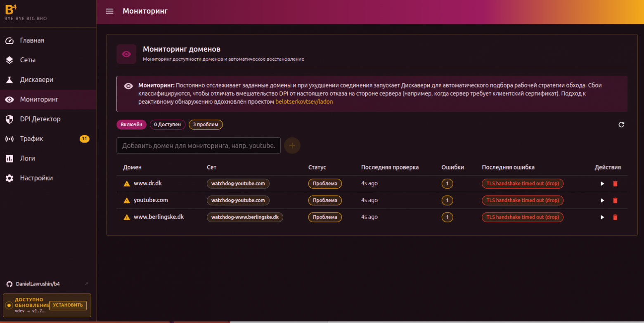The image size is (644, 323).
Task: Click the Трафик badge showing 11
Action: point(84,139)
